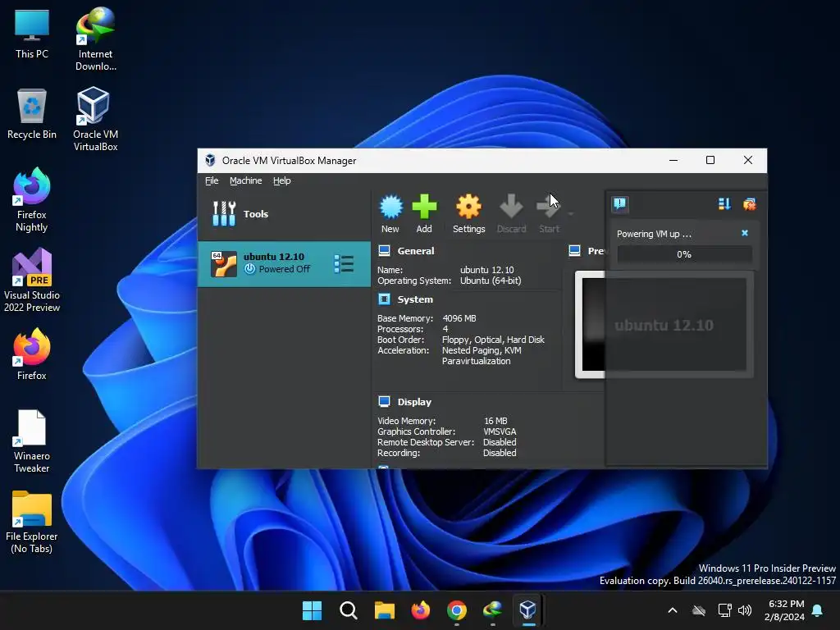Click the System section header
Viewport: 840px width, 630px height.
(415, 299)
